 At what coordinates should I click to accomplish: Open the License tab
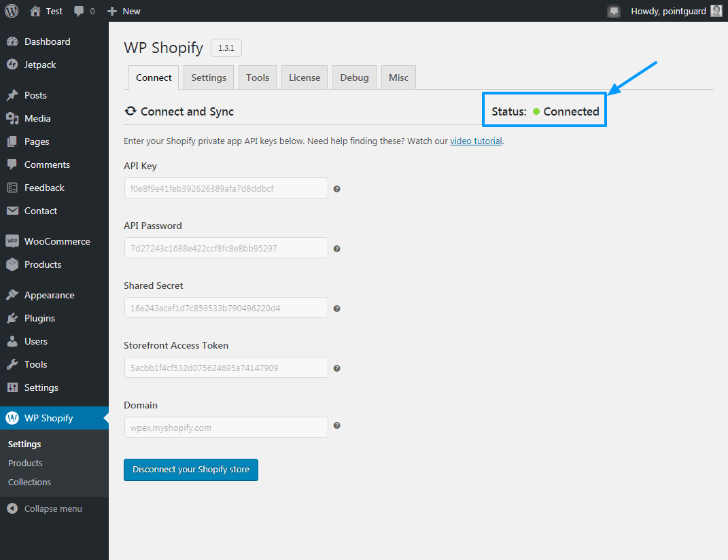click(304, 77)
